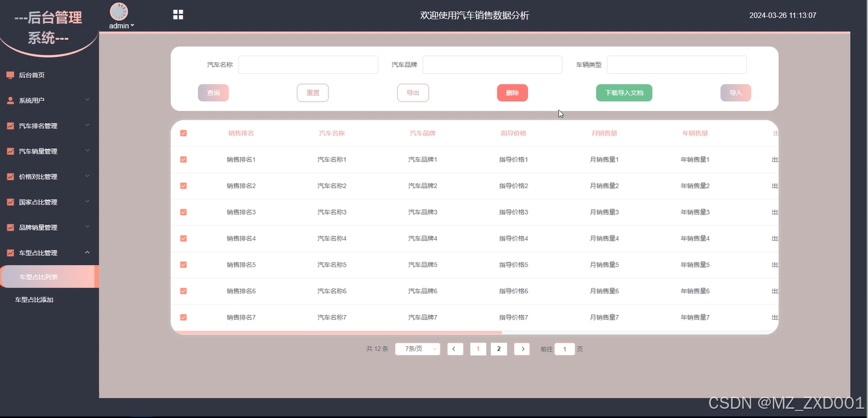The image size is (868, 418).
Task: Open the 汽车排名管理 menu label
Action: point(38,126)
